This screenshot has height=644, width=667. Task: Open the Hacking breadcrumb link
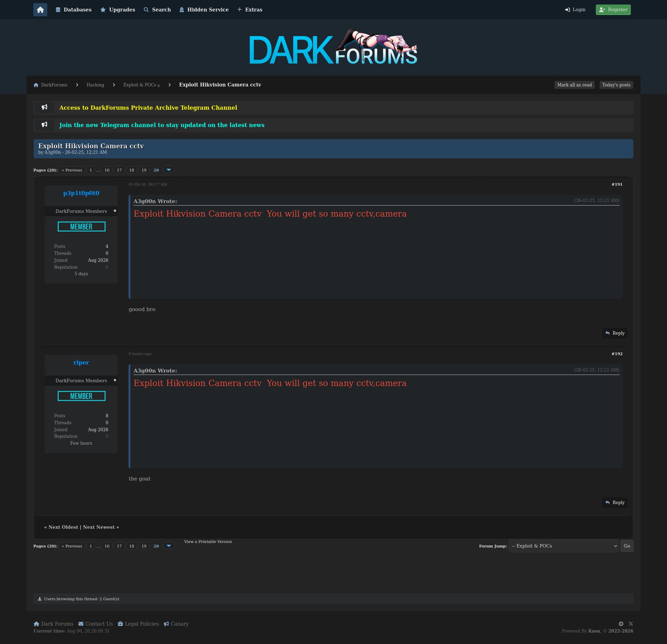(95, 85)
